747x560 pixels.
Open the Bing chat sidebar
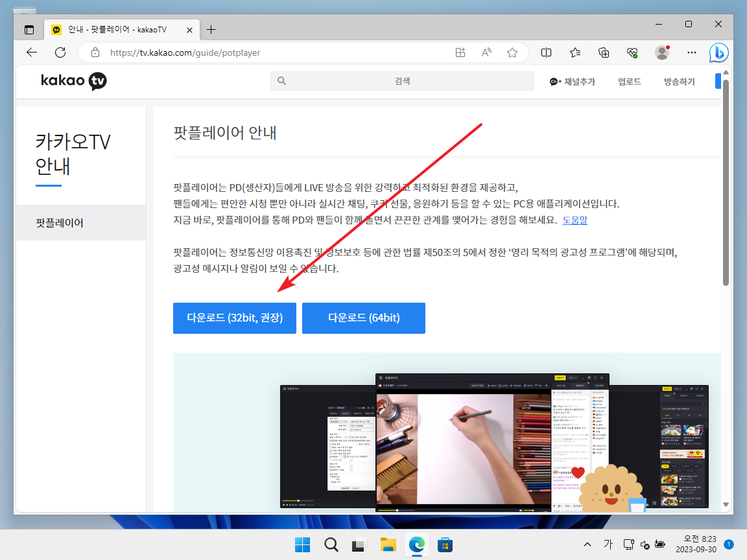point(718,52)
